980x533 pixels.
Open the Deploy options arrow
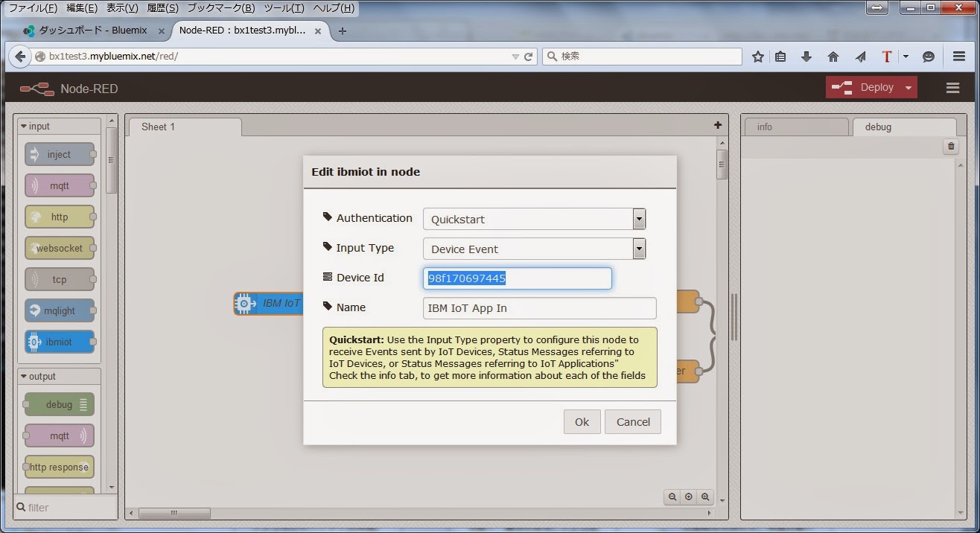pyautogui.click(x=909, y=88)
